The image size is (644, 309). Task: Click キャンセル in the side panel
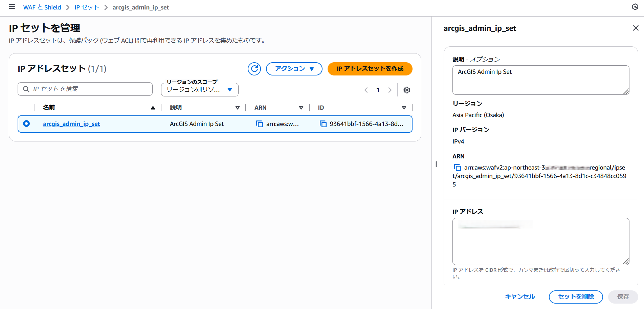click(519, 297)
